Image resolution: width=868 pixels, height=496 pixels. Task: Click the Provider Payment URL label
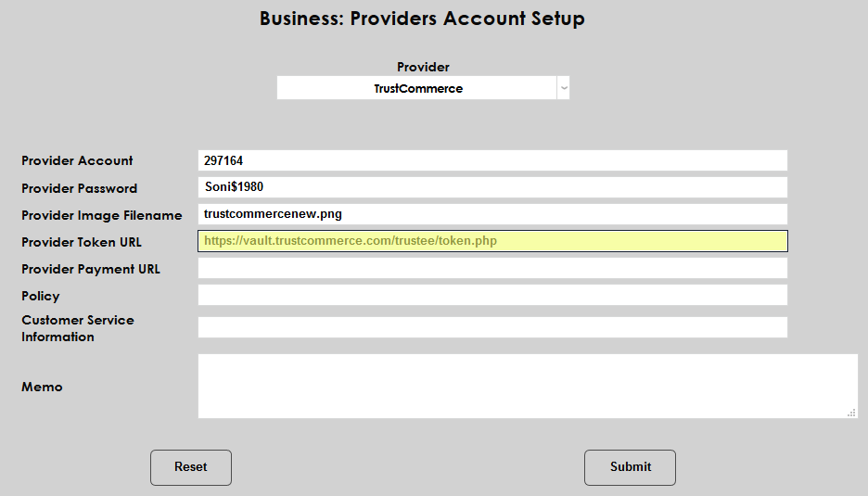click(x=91, y=269)
